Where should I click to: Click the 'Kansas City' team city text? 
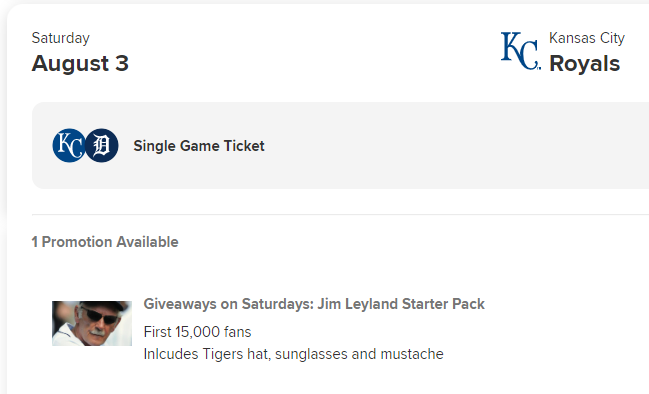point(587,38)
